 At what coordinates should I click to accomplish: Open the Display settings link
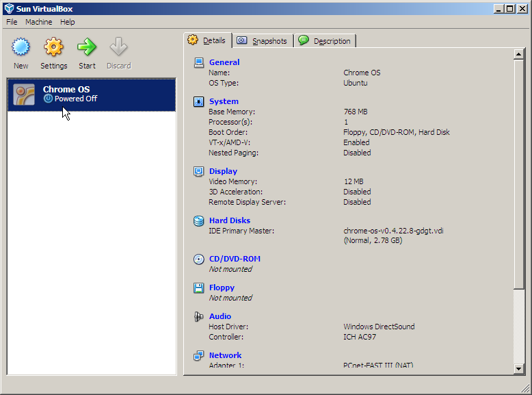pos(223,171)
